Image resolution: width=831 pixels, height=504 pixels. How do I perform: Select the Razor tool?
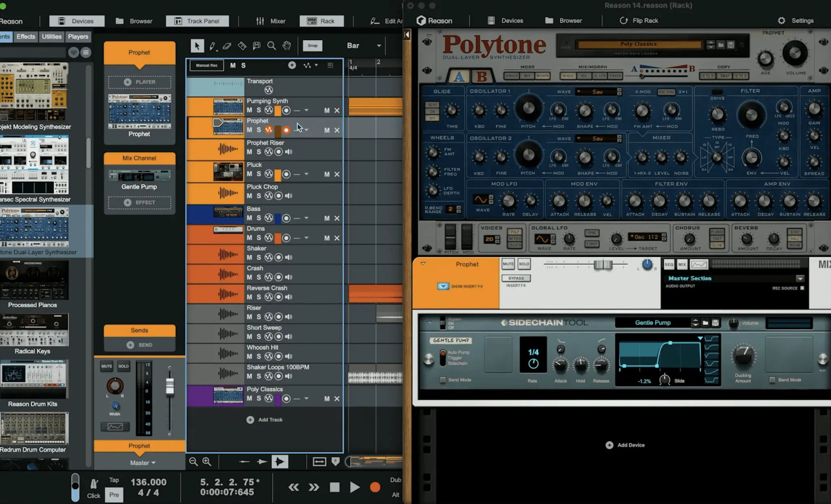click(242, 46)
